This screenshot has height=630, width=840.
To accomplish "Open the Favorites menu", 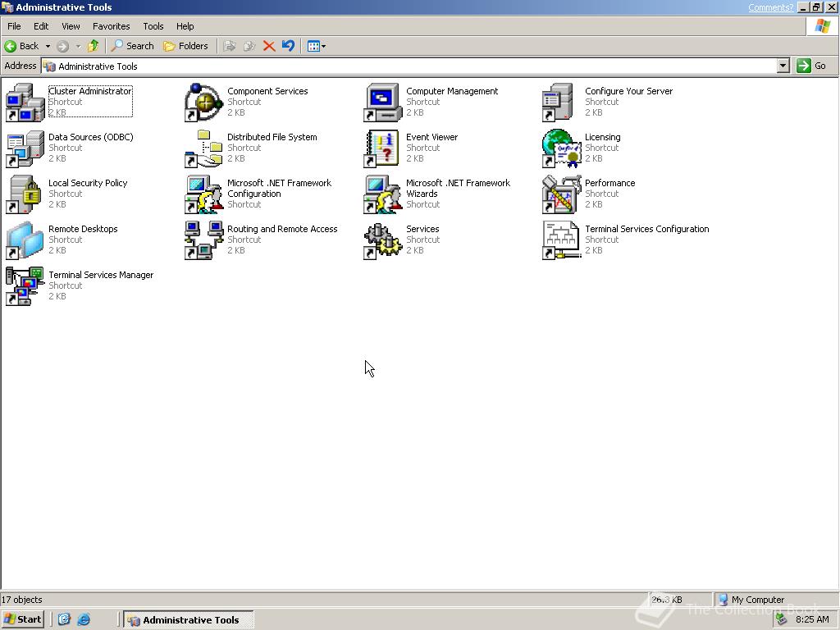I will coord(111,26).
